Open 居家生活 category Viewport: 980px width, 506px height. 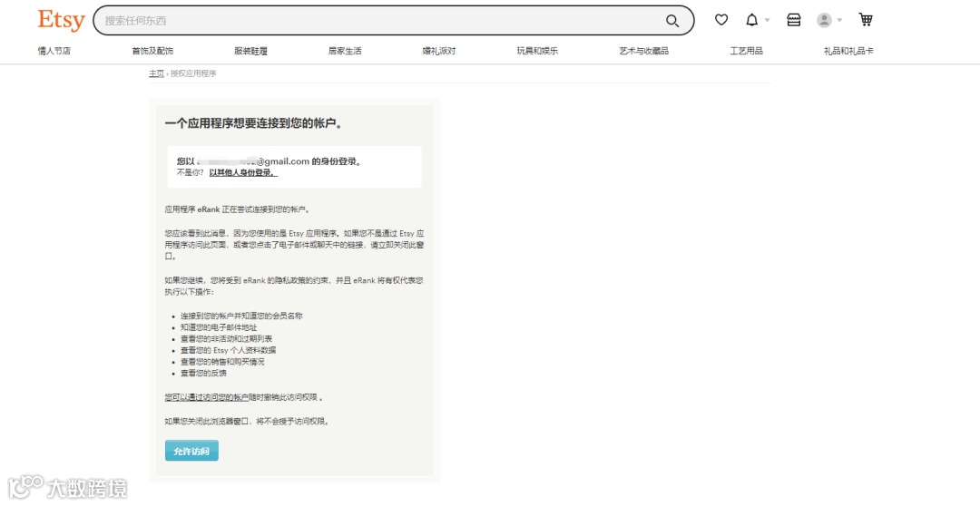[x=345, y=51]
